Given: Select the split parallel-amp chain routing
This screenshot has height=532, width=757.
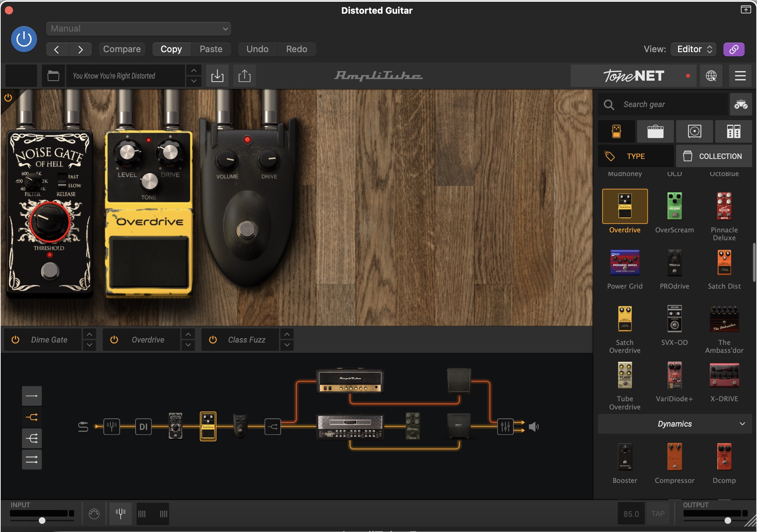Looking at the screenshot, I should (32, 417).
